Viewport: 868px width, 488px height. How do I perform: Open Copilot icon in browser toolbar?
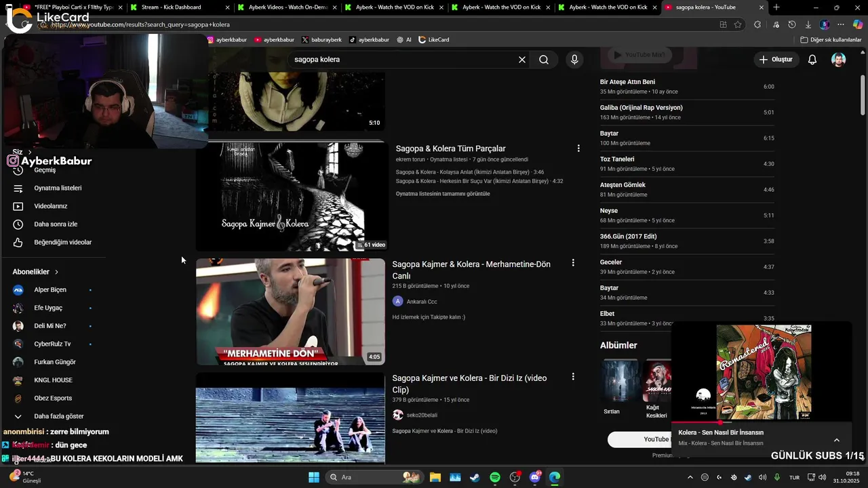coord(858,24)
